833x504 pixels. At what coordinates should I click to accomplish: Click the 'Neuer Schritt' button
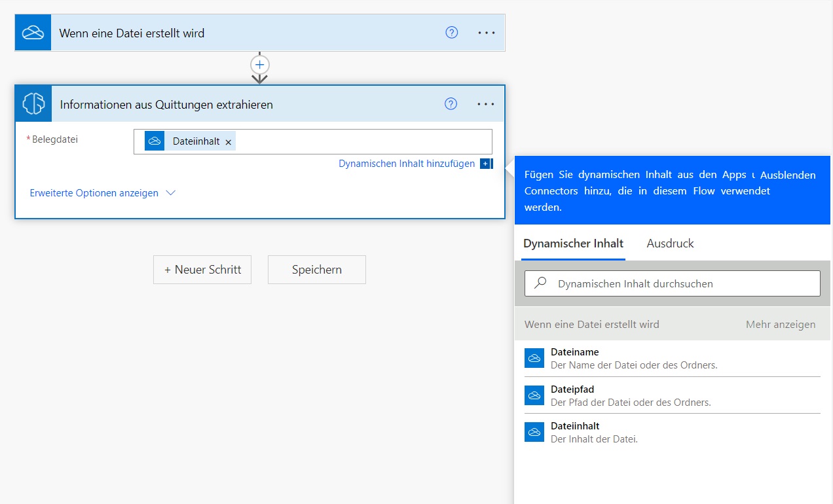point(202,270)
